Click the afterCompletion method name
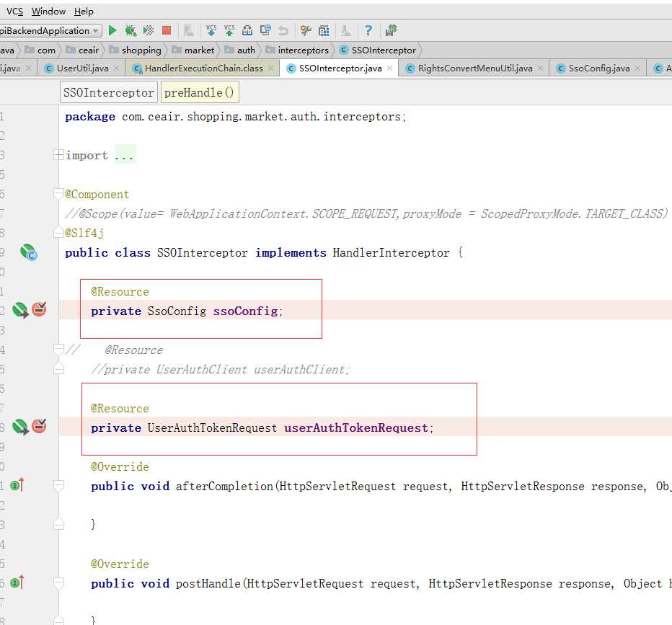Screen dimensions: 672x625 [224, 486]
